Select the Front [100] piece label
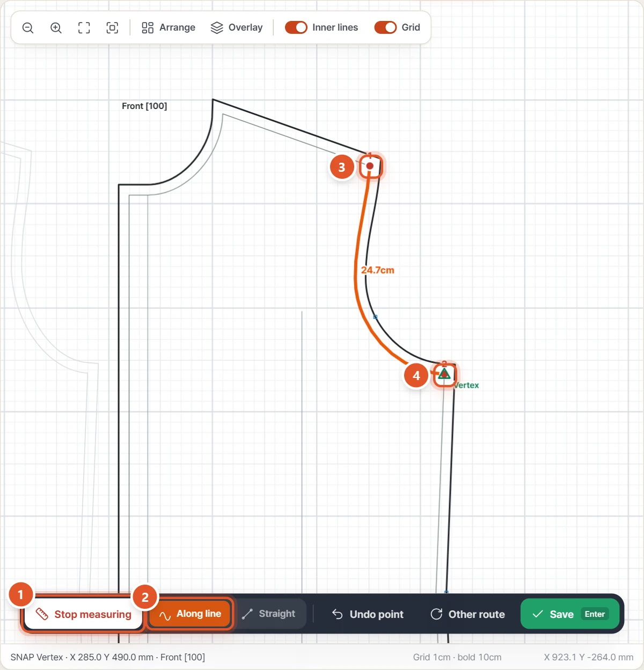Screen dimensions: 644x670 point(144,106)
